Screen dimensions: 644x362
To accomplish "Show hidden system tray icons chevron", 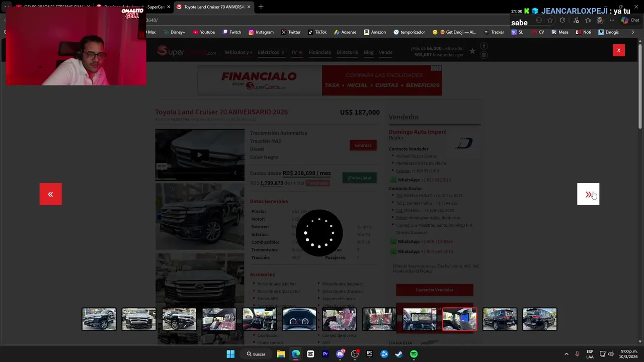I will pyautogui.click(x=566, y=354).
